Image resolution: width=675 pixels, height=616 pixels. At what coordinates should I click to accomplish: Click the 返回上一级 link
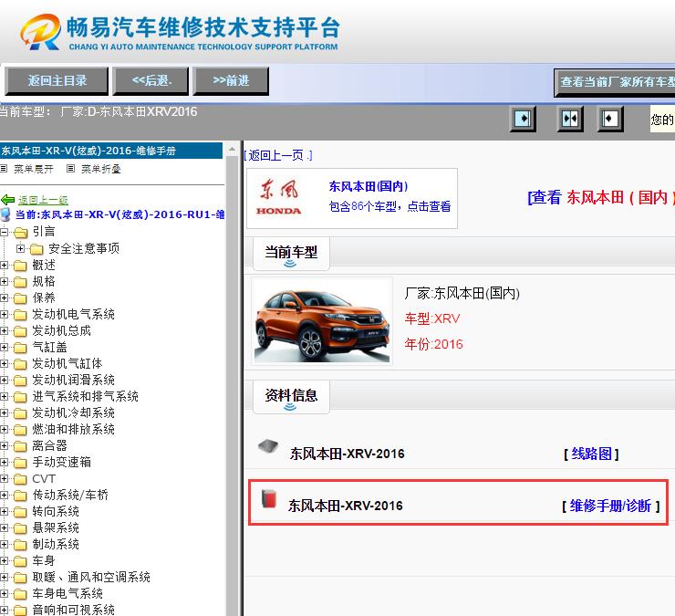coord(43,200)
